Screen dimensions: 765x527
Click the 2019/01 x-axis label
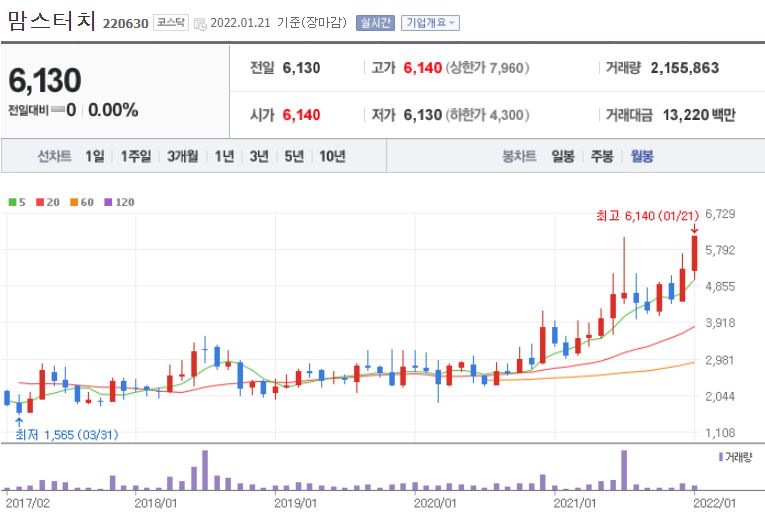[295, 503]
